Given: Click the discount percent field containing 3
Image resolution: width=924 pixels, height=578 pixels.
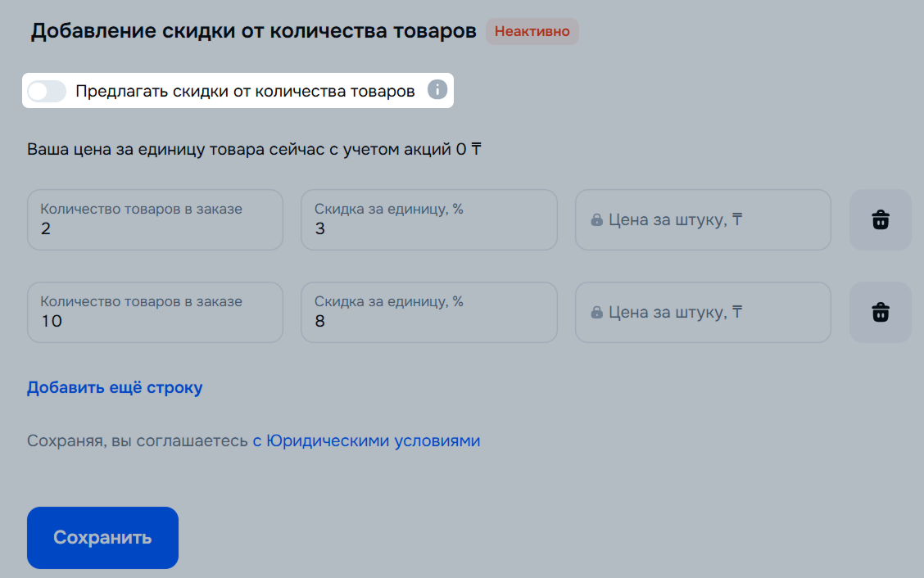Looking at the screenshot, I should pyautogui.click(x=428, y=220).
